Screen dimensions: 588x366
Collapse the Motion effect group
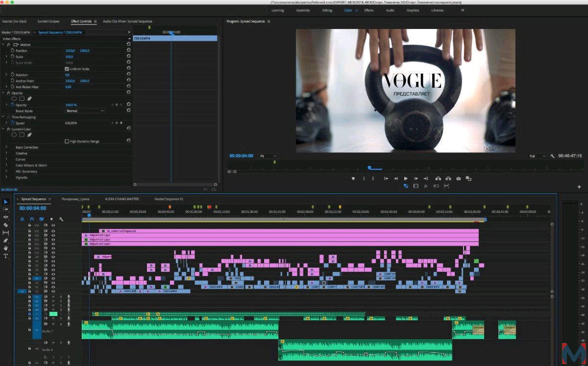3,45
